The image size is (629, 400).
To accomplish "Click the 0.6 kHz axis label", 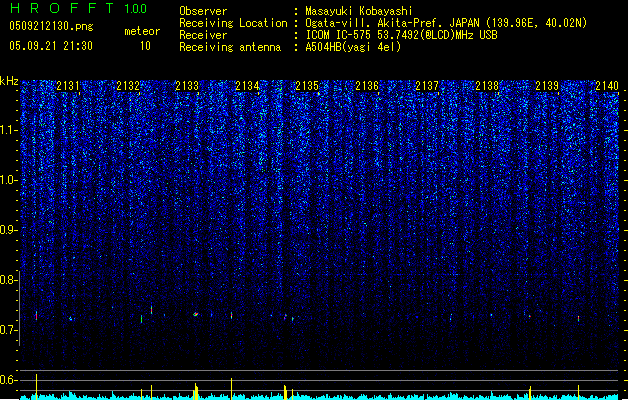I will (8, 380).
